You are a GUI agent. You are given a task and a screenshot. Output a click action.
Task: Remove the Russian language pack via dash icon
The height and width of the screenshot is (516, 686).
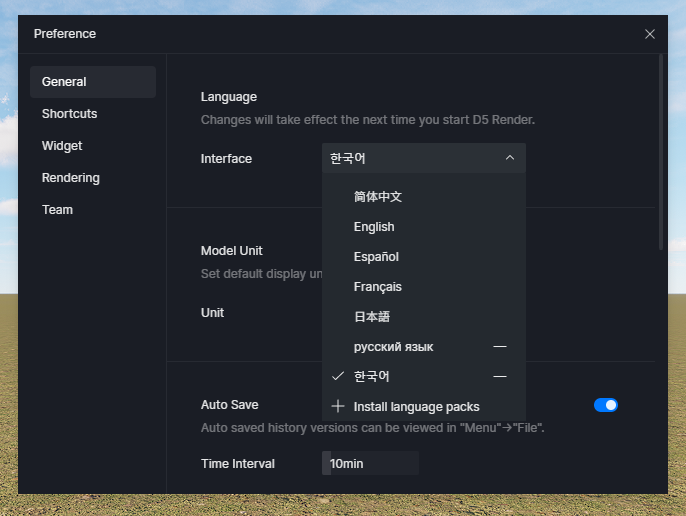[x=500, y=347]
